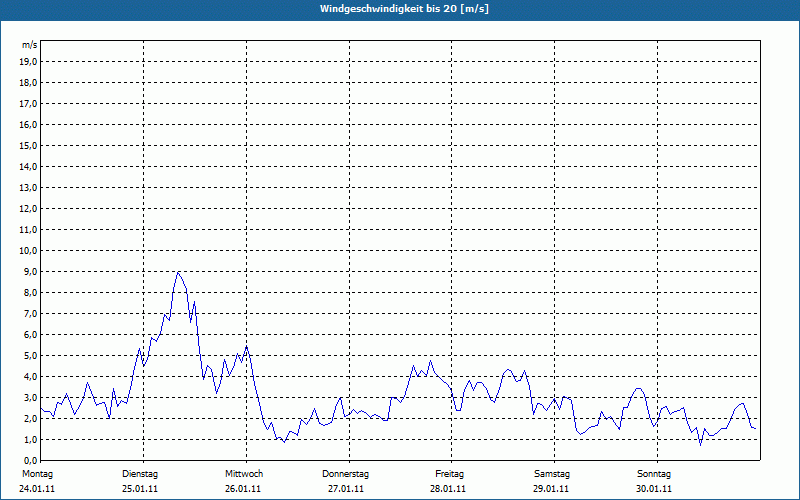The image size is (800, 500).
Task: Click the date 27.01.11
Action: click(346, 489)
